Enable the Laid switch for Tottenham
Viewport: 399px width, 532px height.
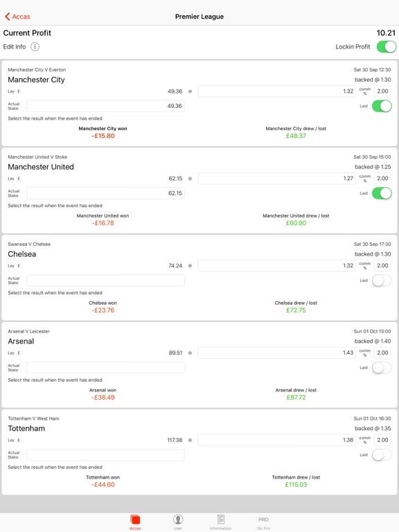382,455
